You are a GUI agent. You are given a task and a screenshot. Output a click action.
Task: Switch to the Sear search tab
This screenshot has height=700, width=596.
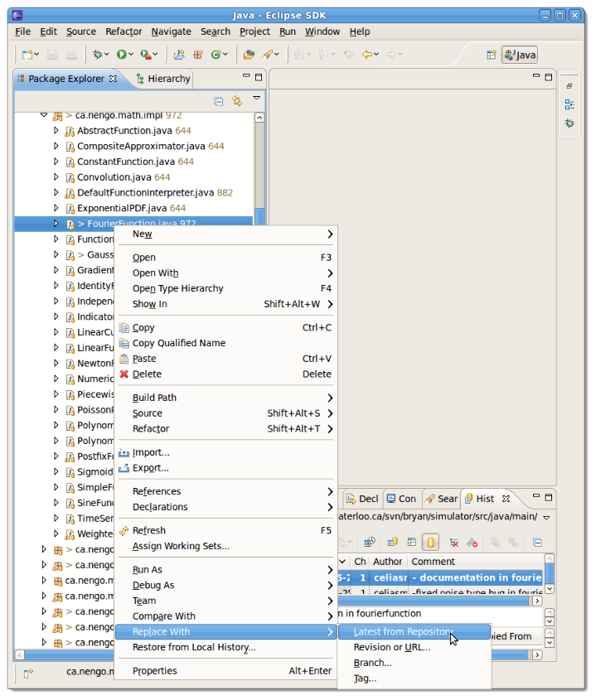pyautogui.click(x=442, y=499)
